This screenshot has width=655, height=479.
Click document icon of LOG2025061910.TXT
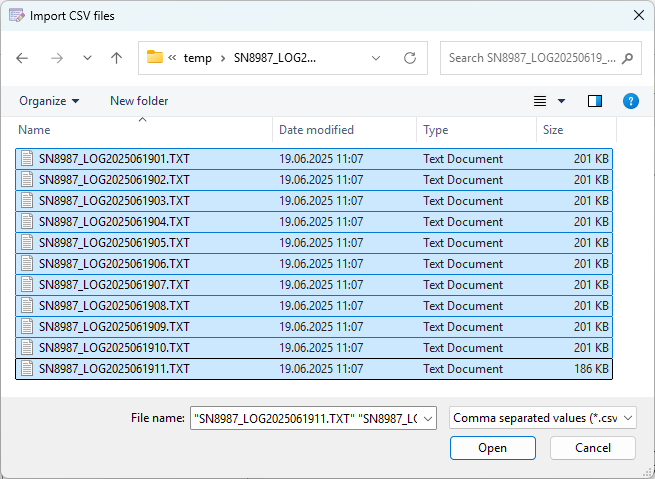pyautogui.click(x=27, y=347)
